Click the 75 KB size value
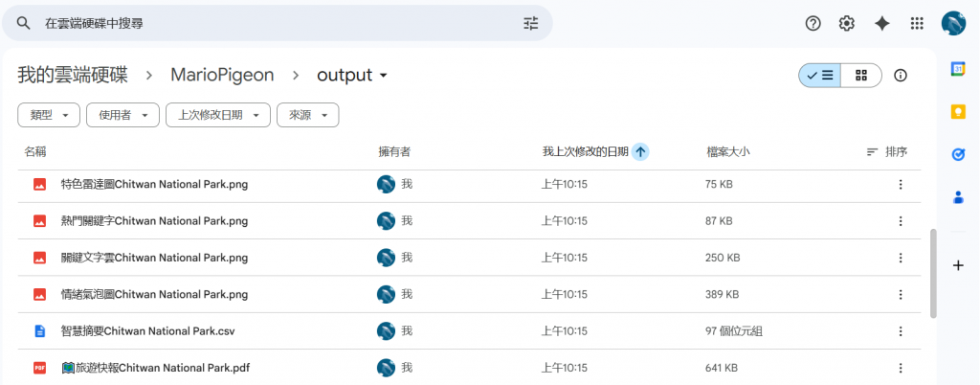980x385 pixels. click(x=719, y=185)
